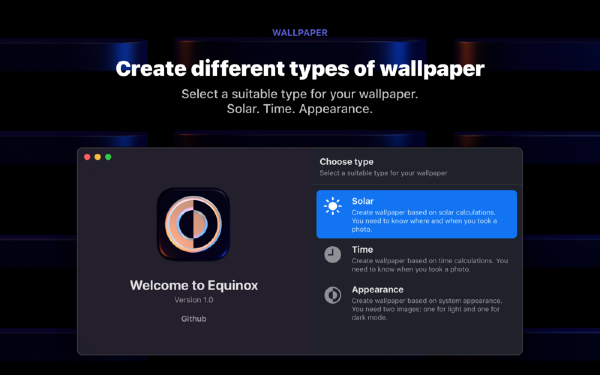Screen dimensions: 600x375
Task: Click the half-circle Appearance icon
Action: (333, 295)
